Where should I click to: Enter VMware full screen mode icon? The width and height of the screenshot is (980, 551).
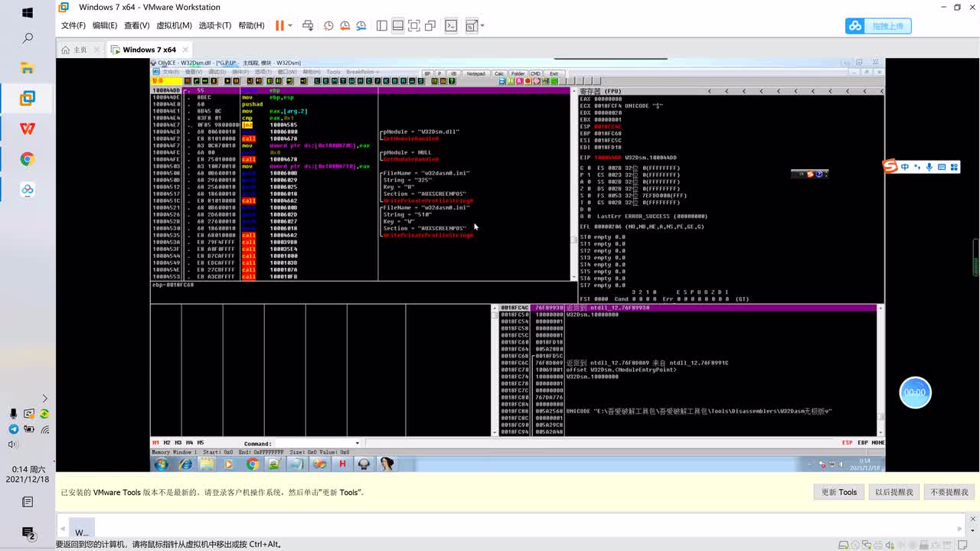click(x=414, y=25)
